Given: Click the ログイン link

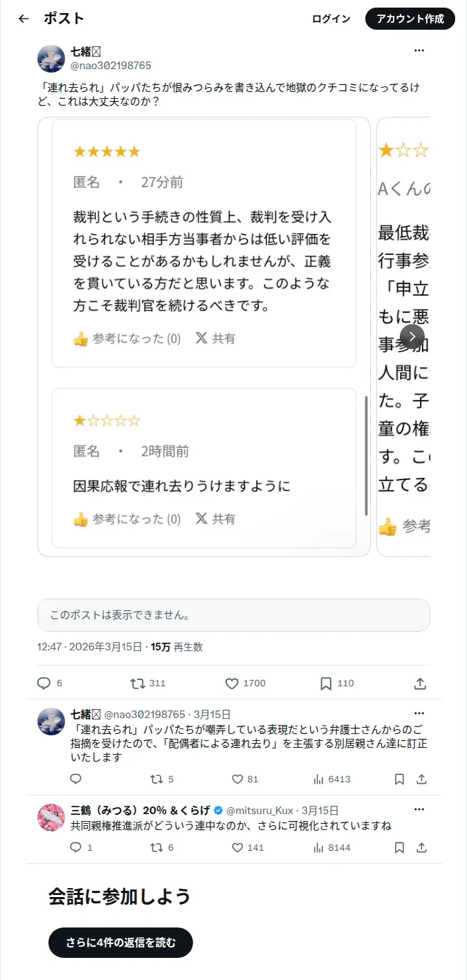Looking at the screenshot, I should click(331, 19).
